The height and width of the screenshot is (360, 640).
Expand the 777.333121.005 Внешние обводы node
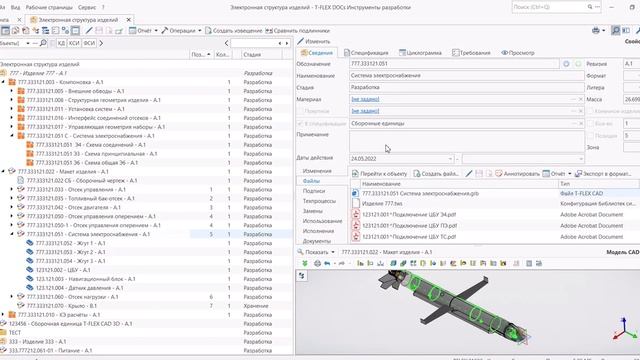[12, 91]
